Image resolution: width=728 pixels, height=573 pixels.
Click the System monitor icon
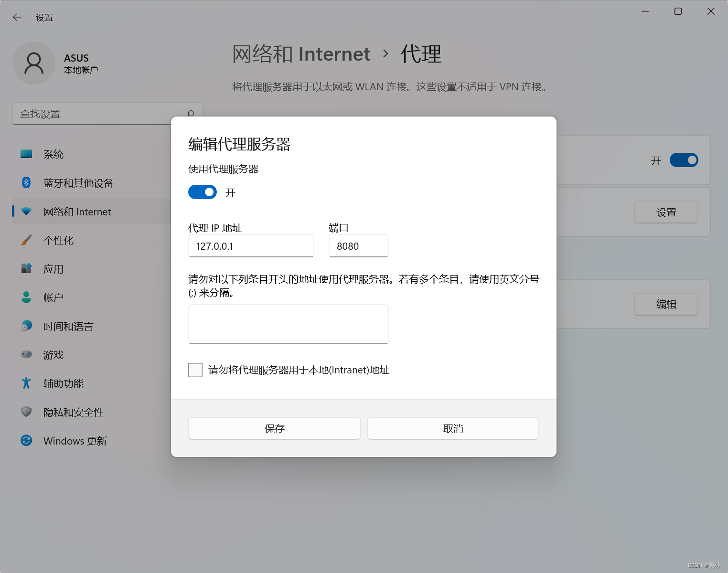(26, 154)
